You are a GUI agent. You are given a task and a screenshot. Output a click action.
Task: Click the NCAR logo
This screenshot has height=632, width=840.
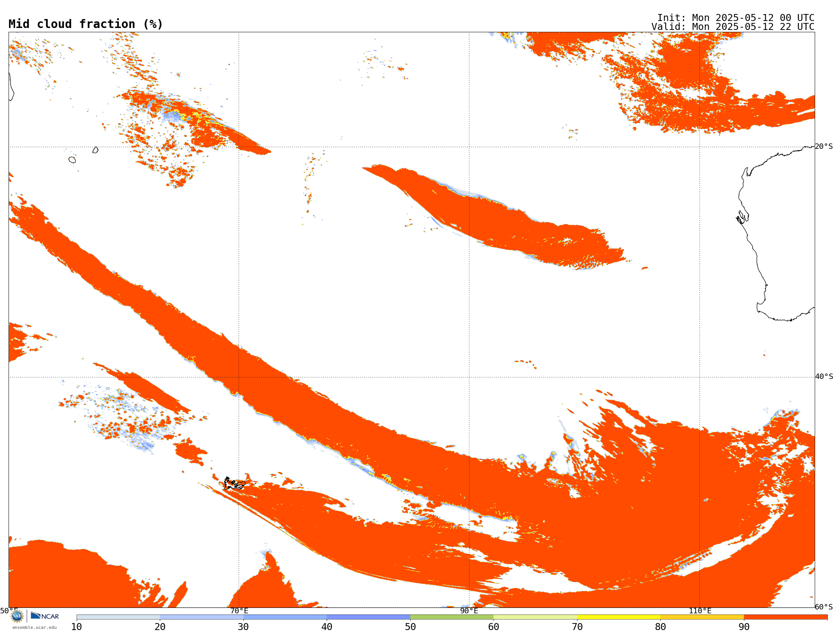pos(45,616)
